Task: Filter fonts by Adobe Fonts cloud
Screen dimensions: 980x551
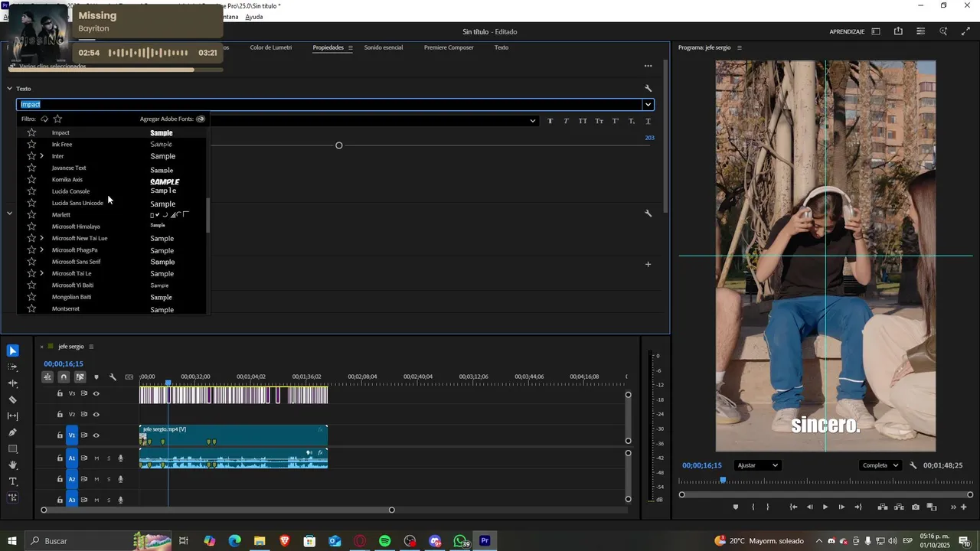Action: coord(44,119)
